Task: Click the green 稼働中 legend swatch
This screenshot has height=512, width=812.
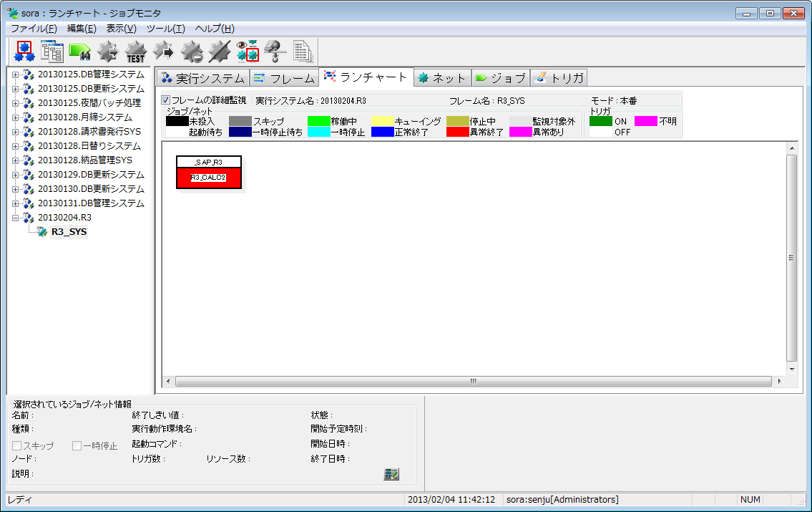Action: point(319,121)
